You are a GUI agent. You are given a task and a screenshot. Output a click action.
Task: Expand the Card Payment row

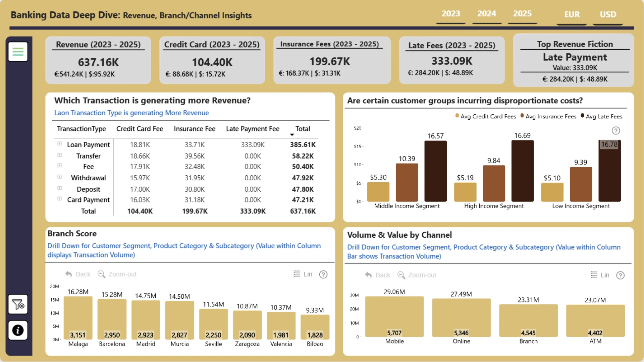click(59, 198)
